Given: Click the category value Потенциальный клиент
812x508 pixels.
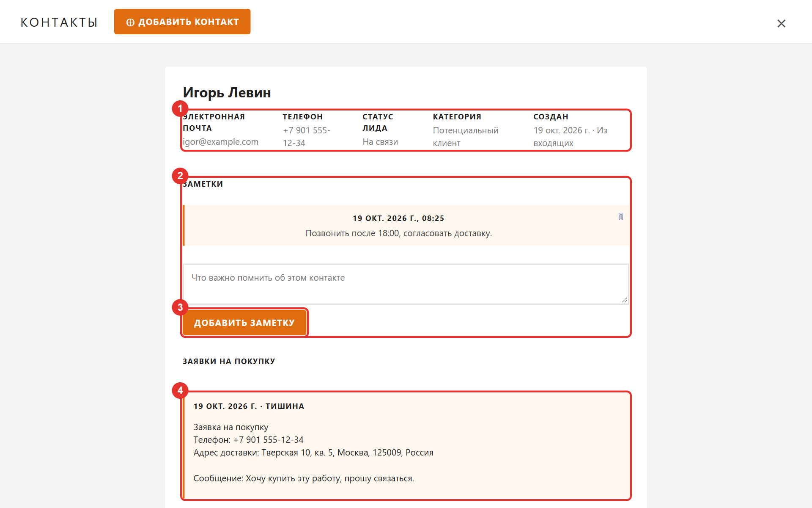Looking at the screenshot, I should [466, 136].
